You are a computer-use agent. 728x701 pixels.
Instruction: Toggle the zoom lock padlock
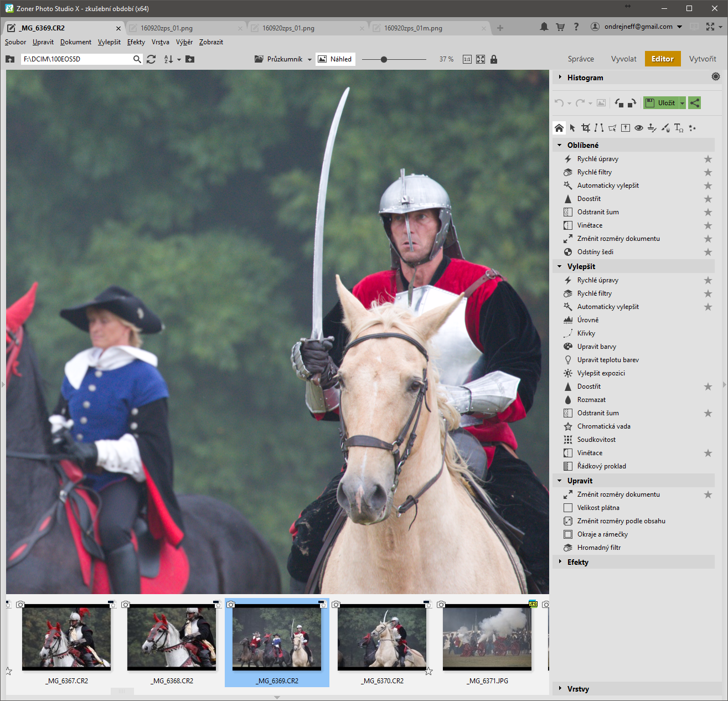[x=494, y=59]
